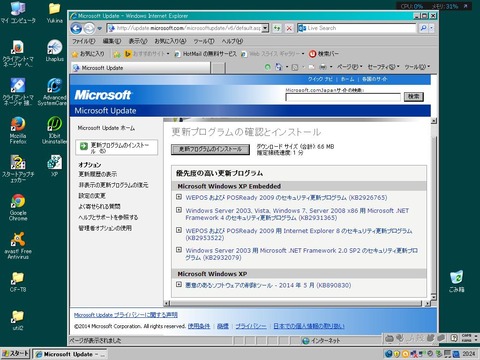480x360 pixels.
Task: Open search provider dropdown next to magnifier
Action: pyautogui.click(x=432, y=28)
